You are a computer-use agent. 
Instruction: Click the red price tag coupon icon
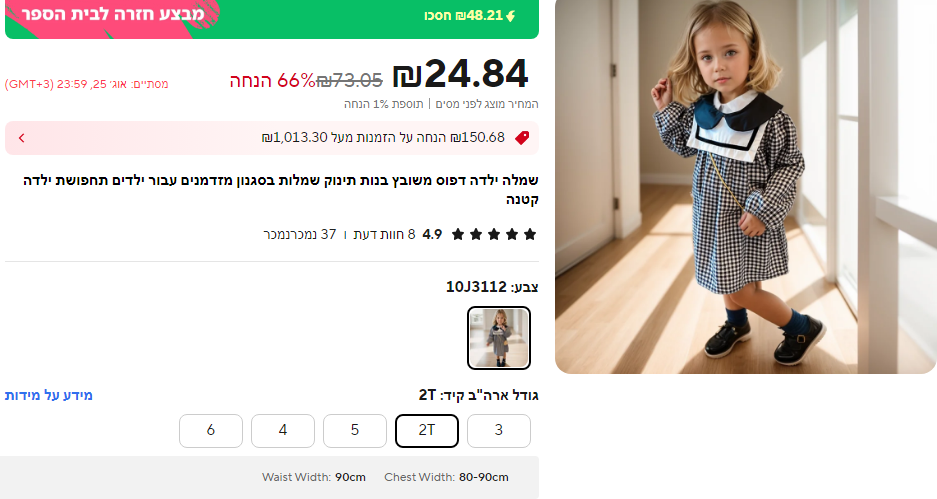(522, 138)
